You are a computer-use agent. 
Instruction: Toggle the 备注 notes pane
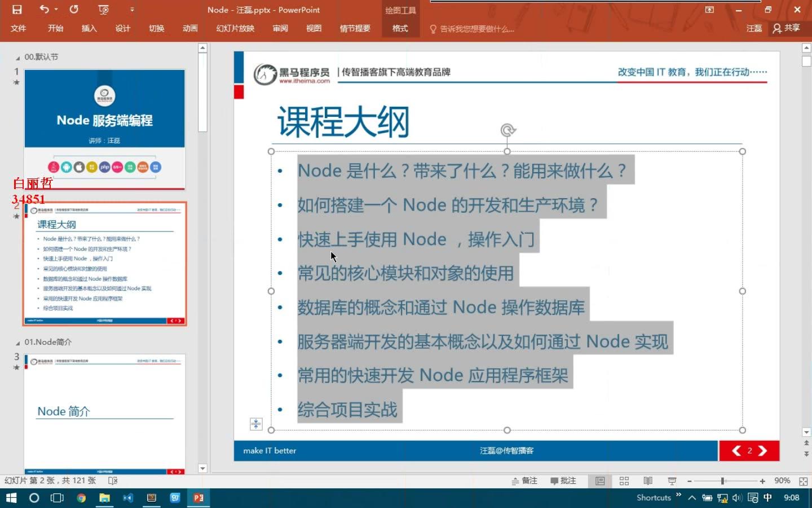point(526,480)
